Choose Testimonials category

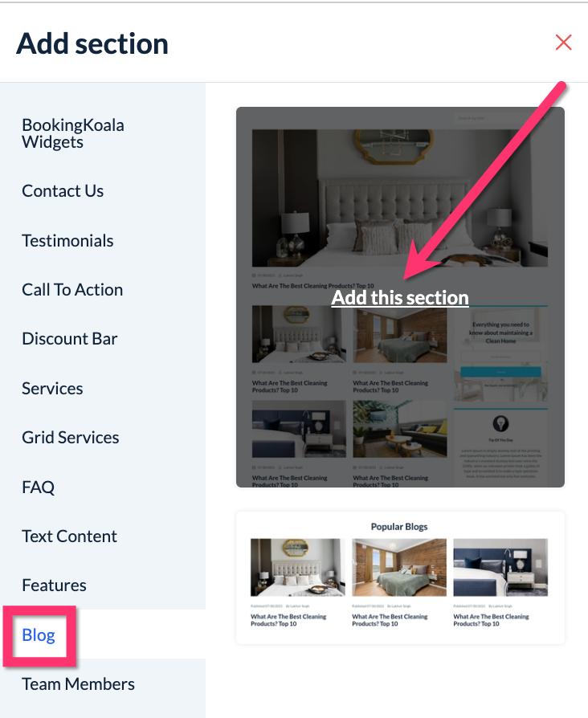pos(67,241)
